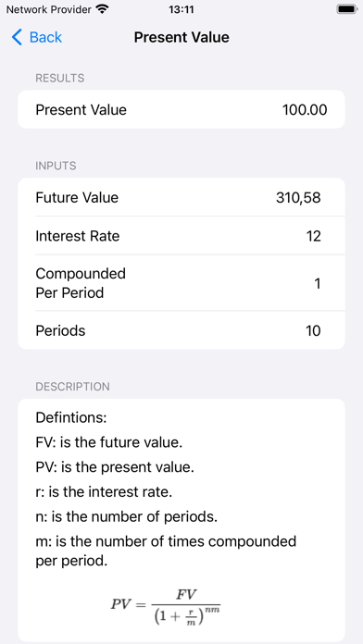
Task: Tap the battery icon in status bar
Action: (x=346, y=9)
